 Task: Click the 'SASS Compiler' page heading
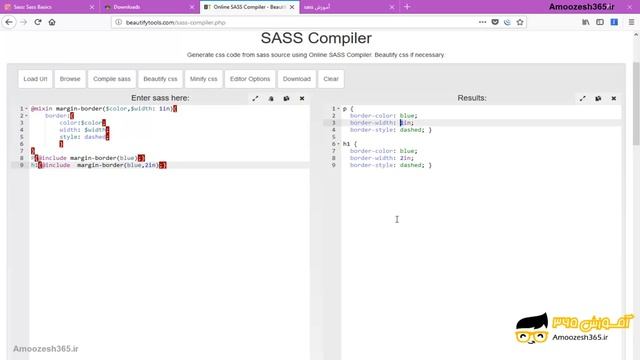click(316, 38)
